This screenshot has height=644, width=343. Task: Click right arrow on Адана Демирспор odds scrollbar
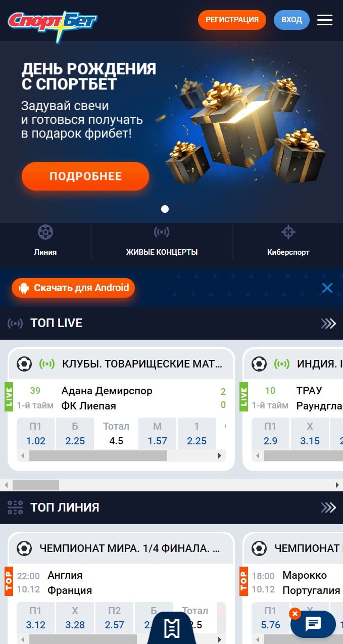point(220,456)
